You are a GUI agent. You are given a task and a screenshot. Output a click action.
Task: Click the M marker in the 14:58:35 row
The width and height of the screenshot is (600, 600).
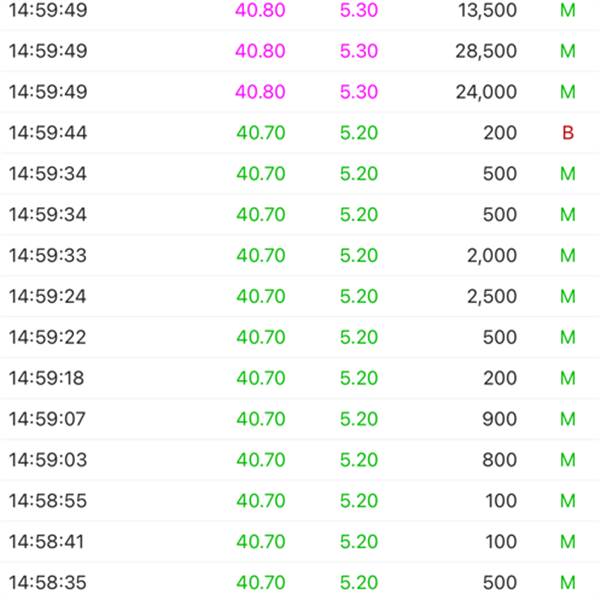pyautogui.click(x=568, y=584)
